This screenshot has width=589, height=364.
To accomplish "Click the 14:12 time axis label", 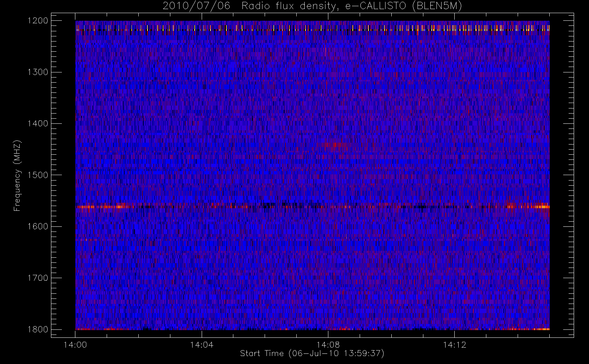I will click(454, 345).
